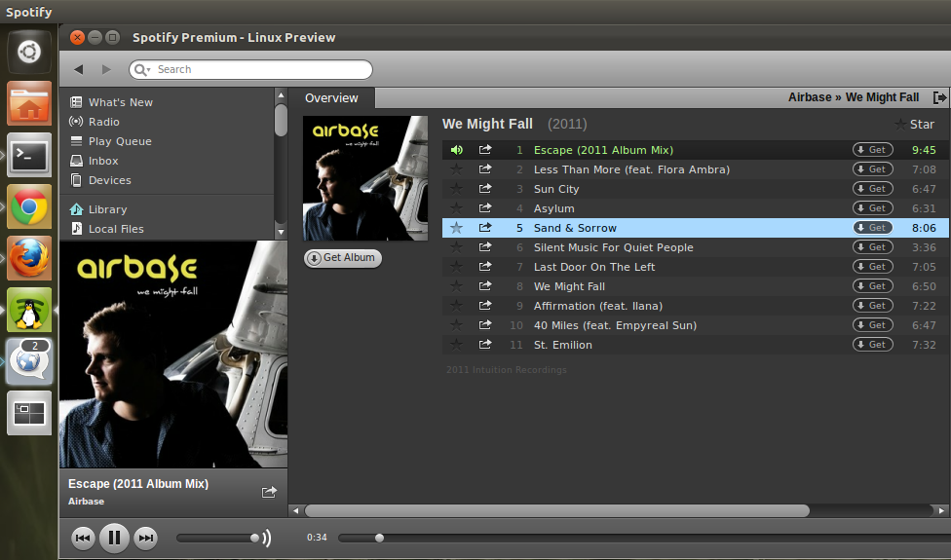The width and height of the screenshot is (951, 560).
Task: Launch Google Chrome from the launcher
Action: point(29,206)
